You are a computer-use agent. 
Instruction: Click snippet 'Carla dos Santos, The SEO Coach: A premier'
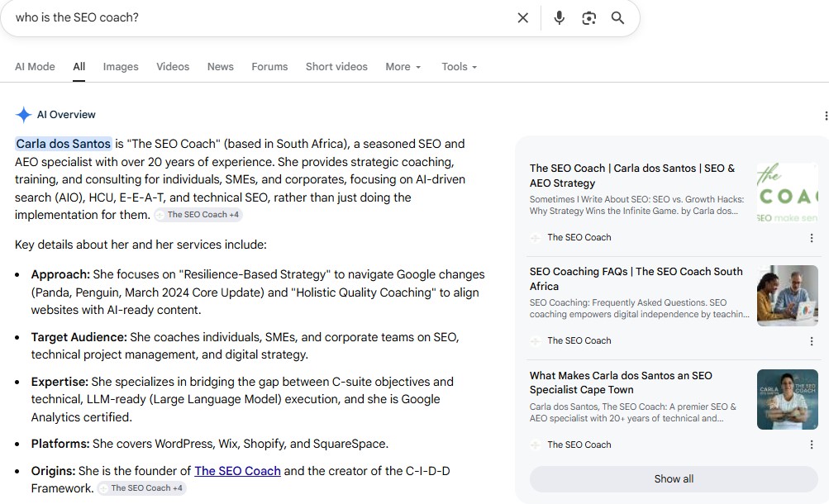tap(633, 412)
